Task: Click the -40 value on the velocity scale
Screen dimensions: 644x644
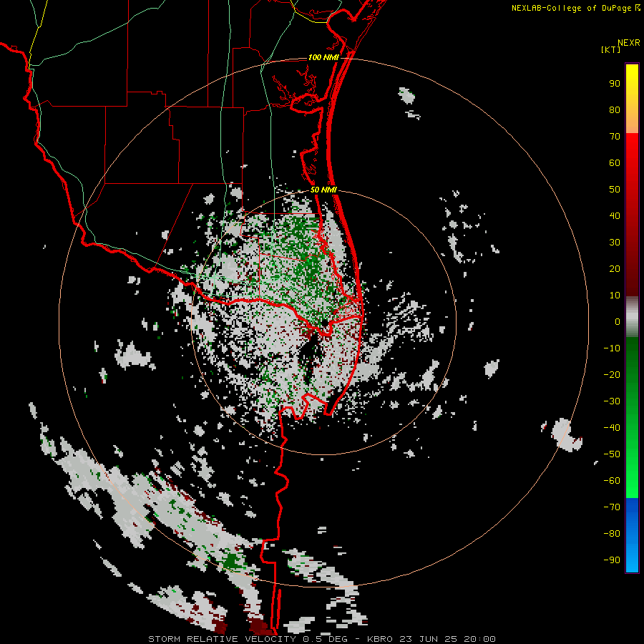Action: 612,428
